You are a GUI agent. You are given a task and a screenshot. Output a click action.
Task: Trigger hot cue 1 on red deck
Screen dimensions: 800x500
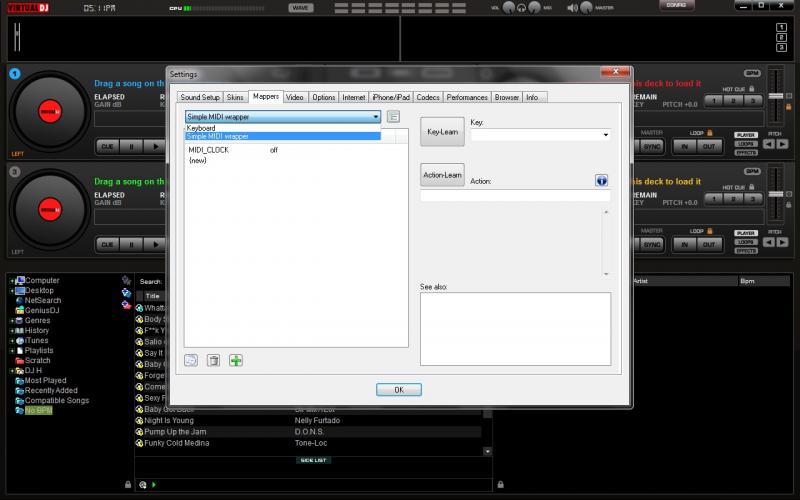[714, 101]
